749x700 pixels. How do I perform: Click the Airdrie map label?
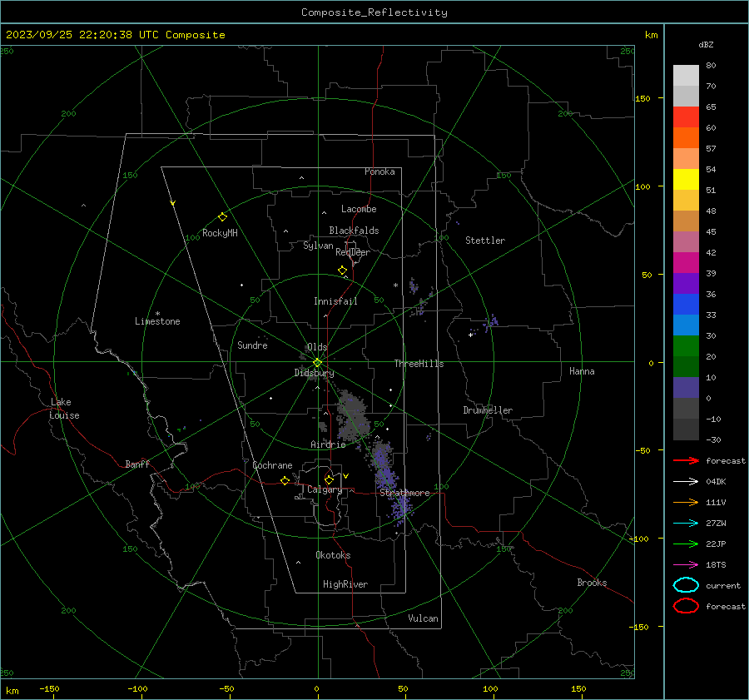click(328, 444)
